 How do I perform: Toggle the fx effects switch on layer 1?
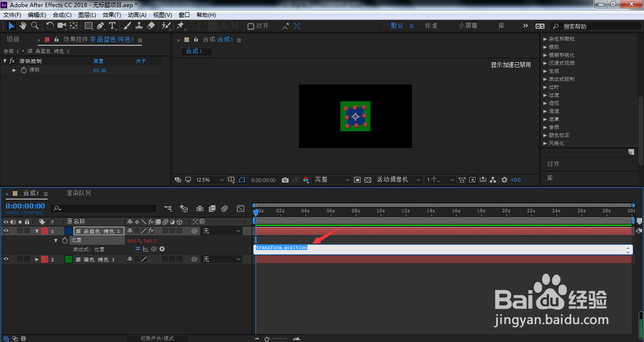click(x=151, y=231)
